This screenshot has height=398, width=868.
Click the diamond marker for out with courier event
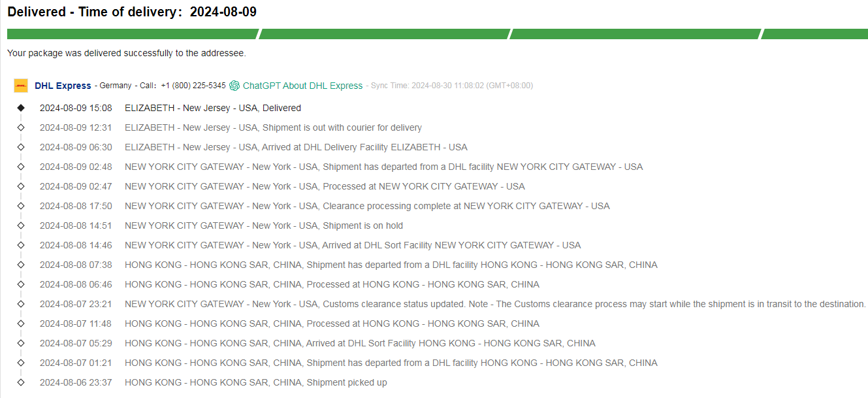pyautogui.click(x=21, y=127)
